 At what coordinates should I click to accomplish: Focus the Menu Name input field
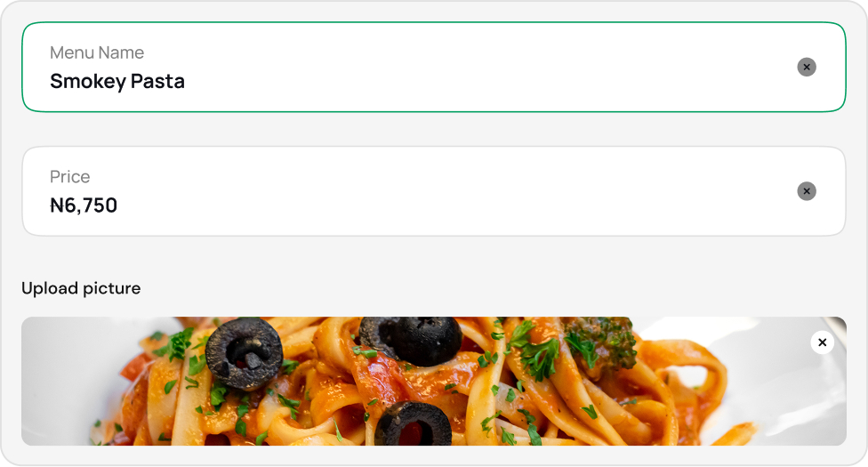[x=434, y=67]
